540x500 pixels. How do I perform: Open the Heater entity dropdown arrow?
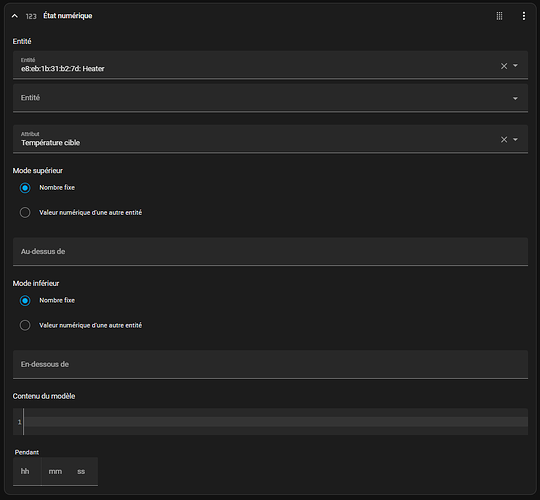[515, 65]
